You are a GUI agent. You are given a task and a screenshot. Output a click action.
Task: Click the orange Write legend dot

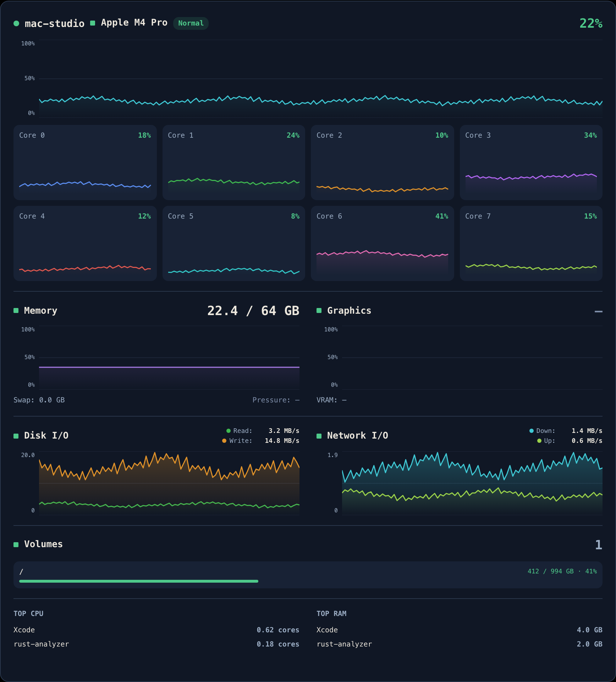[x=224, y=441]
